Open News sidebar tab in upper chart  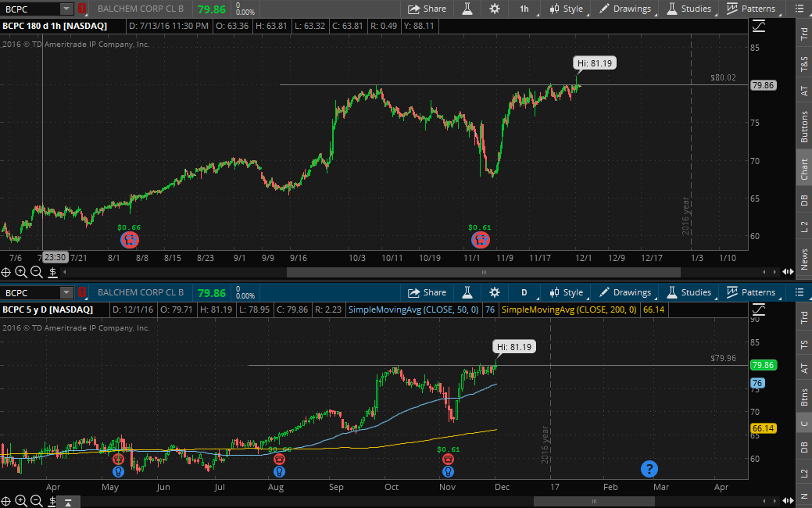(x=803, y=259)
